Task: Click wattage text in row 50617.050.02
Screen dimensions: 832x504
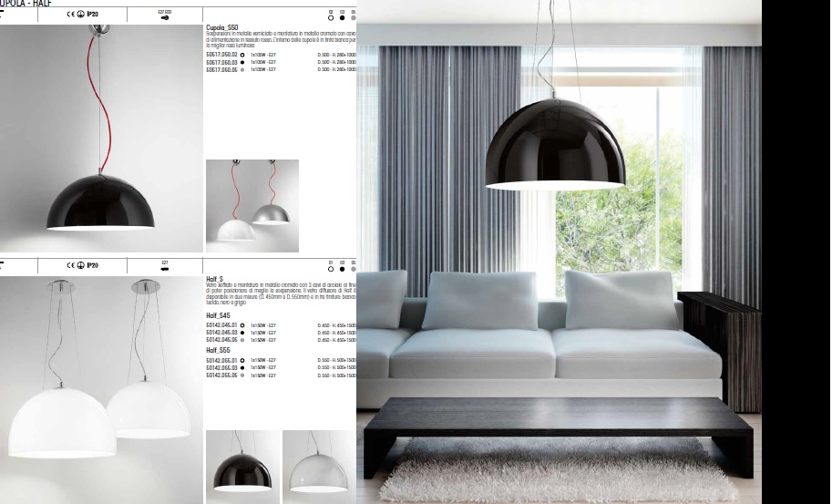Action: pyautogui.click(x=263, y=55)
